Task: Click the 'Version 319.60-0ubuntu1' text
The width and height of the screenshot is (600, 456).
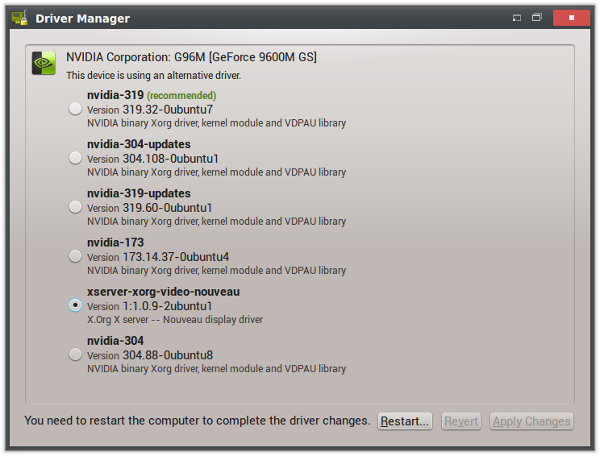Action: click(x=150, y=208)
